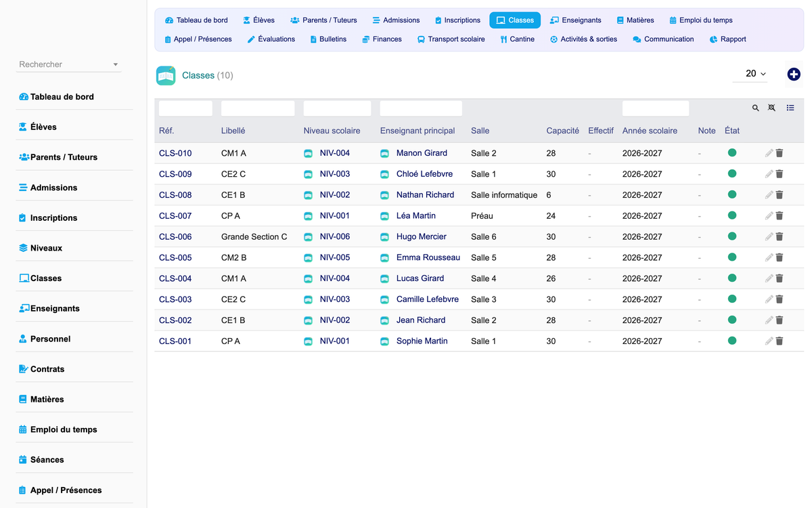Delete class CLS-003 with trash icon

click(x=780, y=299)
